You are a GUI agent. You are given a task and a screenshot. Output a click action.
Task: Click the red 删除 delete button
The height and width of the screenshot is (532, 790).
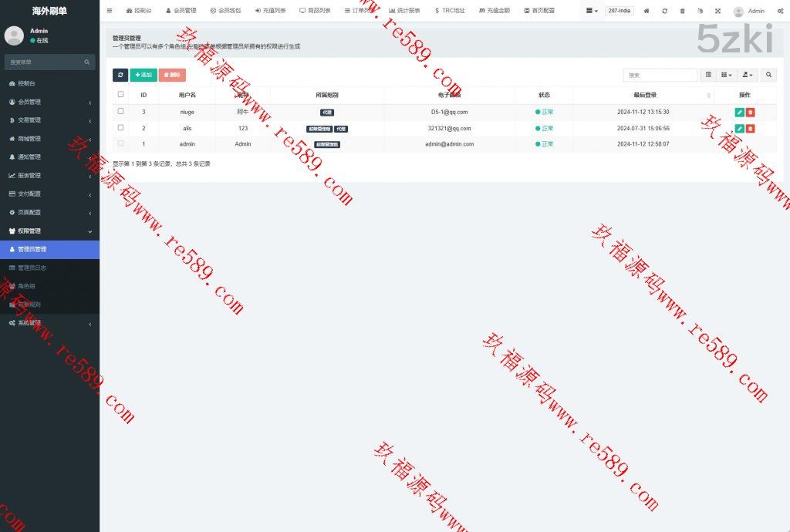(x=172, y=75)
